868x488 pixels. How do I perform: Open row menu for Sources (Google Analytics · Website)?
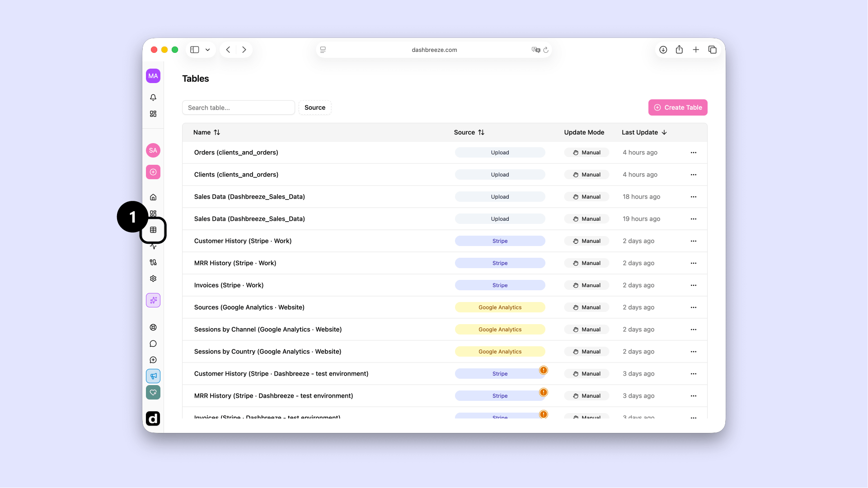click(694, 307)
